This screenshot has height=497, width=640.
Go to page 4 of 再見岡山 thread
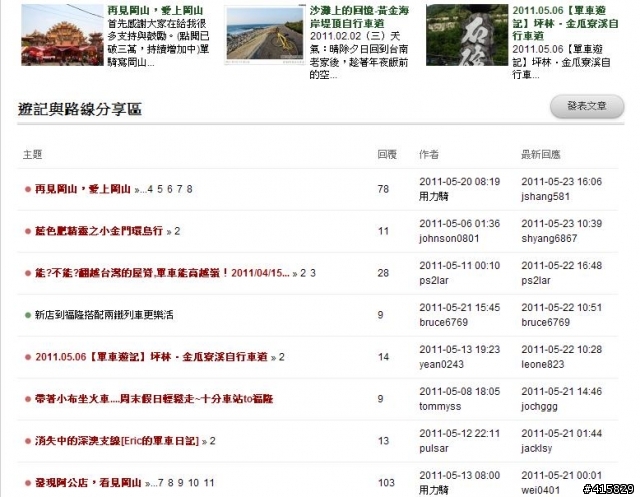(150, 189)
